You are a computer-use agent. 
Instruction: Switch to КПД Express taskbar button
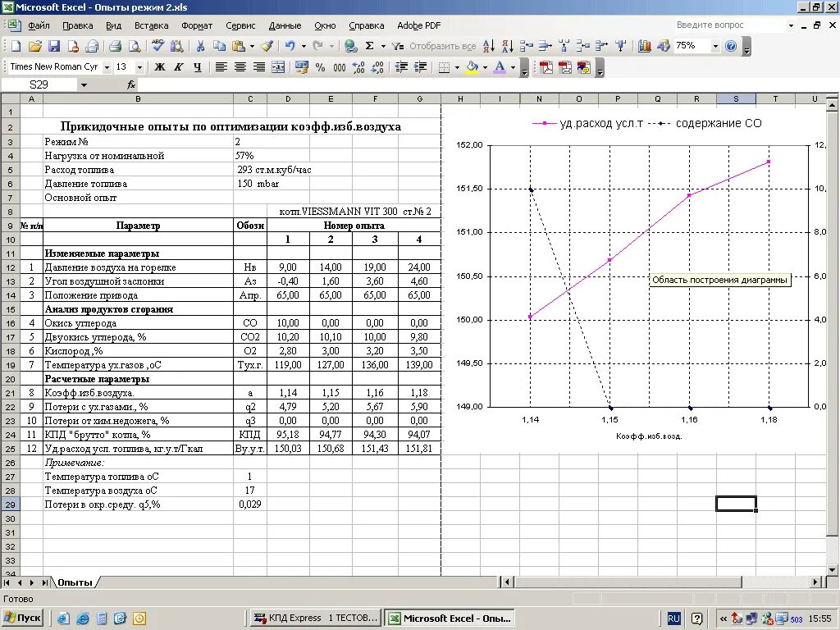coord(317,618)
